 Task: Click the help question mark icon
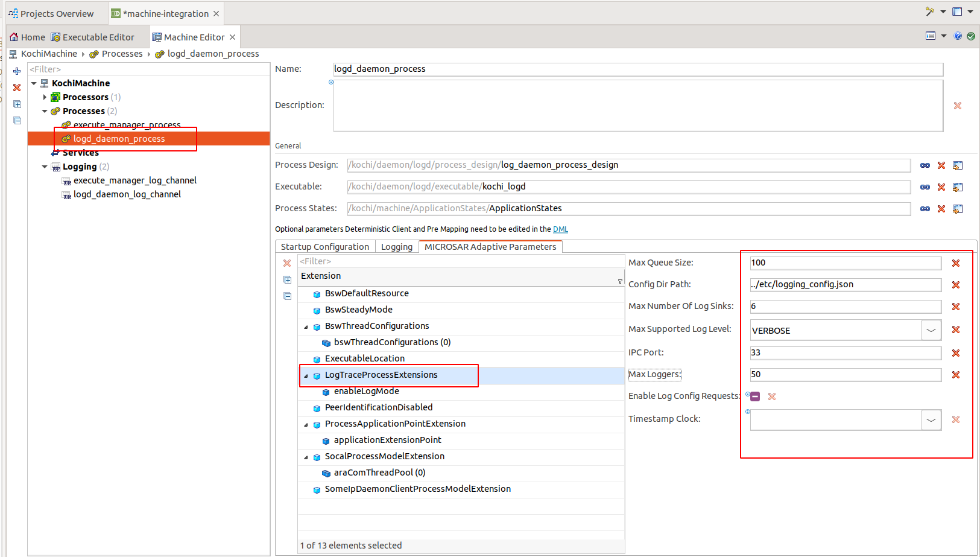tap(958, 36)
